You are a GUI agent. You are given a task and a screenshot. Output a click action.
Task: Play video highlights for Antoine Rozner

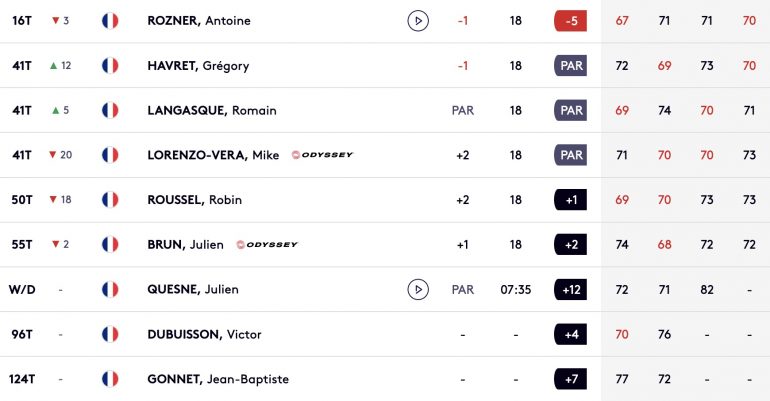coord(418,21)
